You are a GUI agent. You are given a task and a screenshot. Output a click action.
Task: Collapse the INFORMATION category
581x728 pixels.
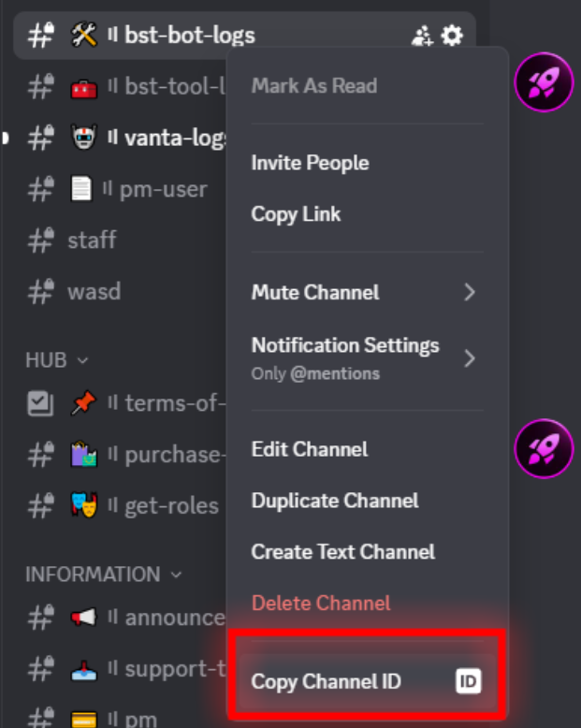[103, 574]
